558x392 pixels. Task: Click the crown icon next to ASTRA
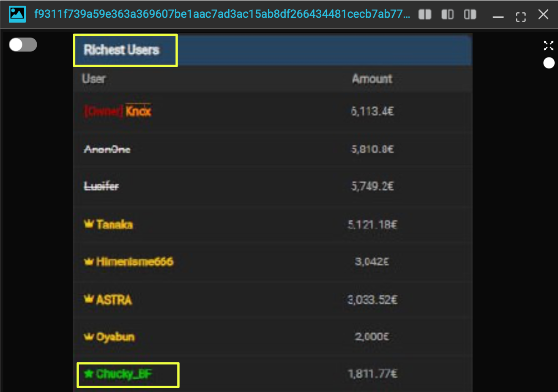point(88,299)
